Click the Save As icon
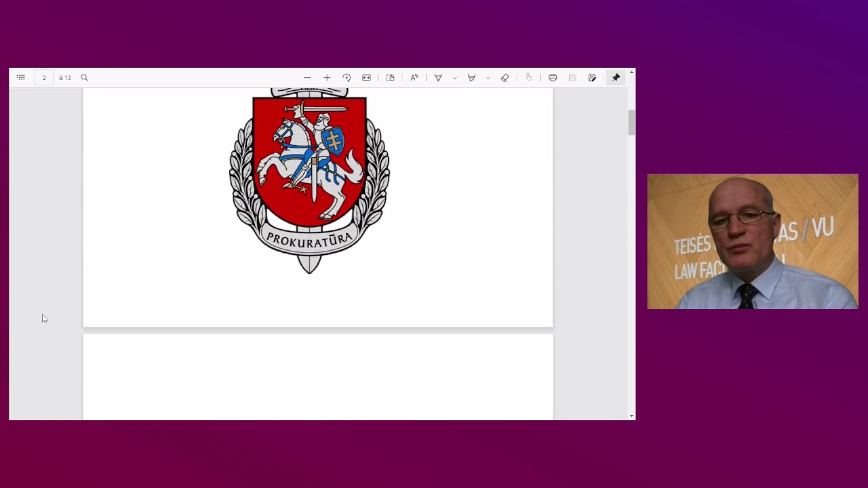 point(592,78)
